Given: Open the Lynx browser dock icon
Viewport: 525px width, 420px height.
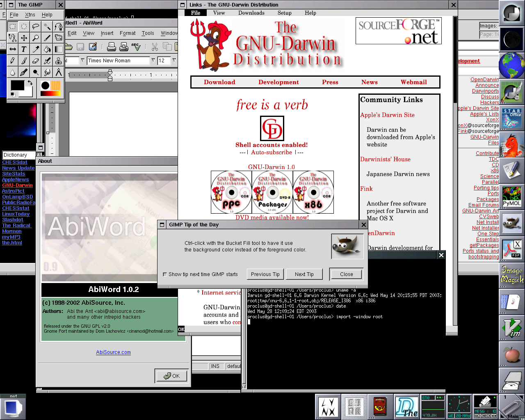Looking at the screenshot, I should click(x=329, y=406).
